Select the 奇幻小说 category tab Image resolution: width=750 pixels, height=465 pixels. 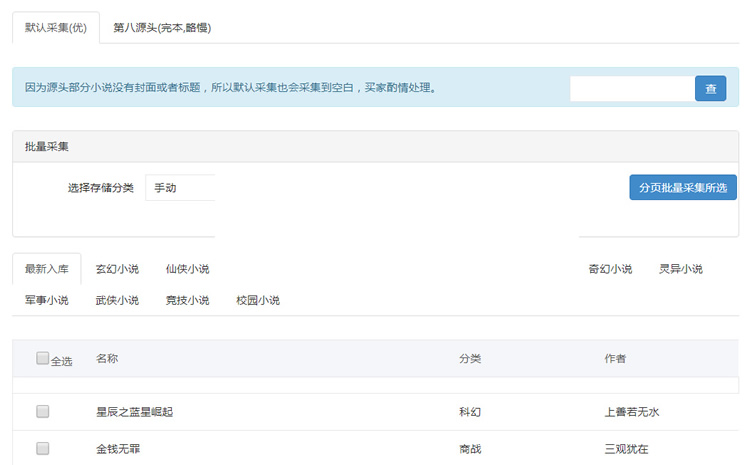pyautogui.click(x=610, y=269)
